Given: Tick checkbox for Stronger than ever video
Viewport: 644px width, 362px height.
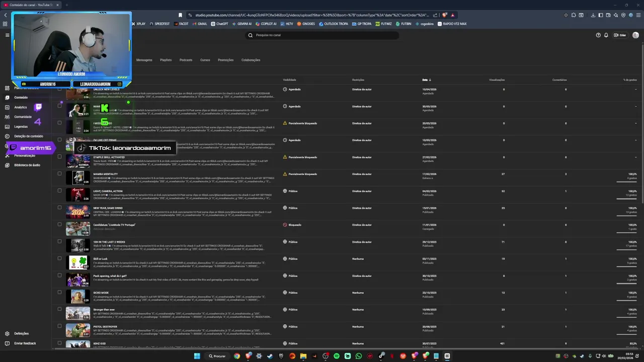Looking at the screenshot, I should click(59, 309).
